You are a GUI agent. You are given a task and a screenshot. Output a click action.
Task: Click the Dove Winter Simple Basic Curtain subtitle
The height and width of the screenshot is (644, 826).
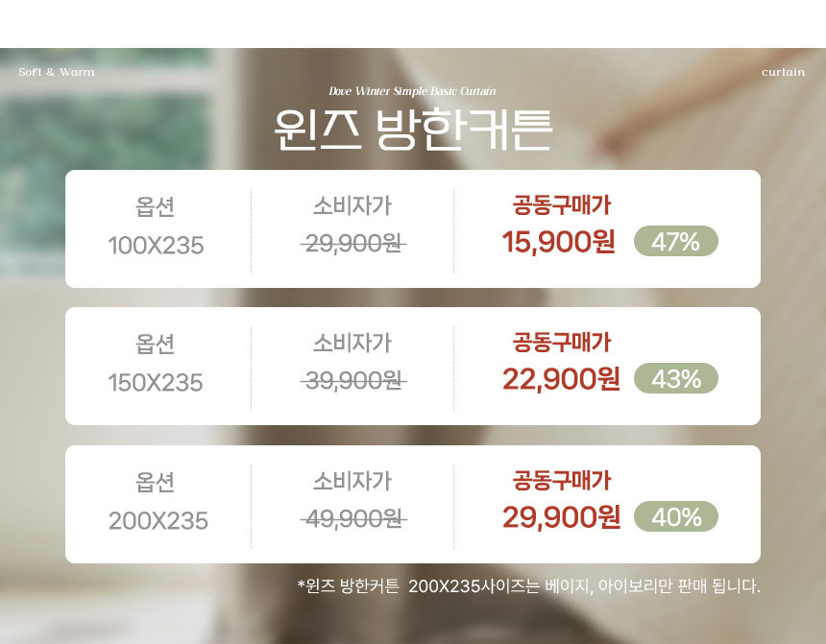[x=412, y=91]
